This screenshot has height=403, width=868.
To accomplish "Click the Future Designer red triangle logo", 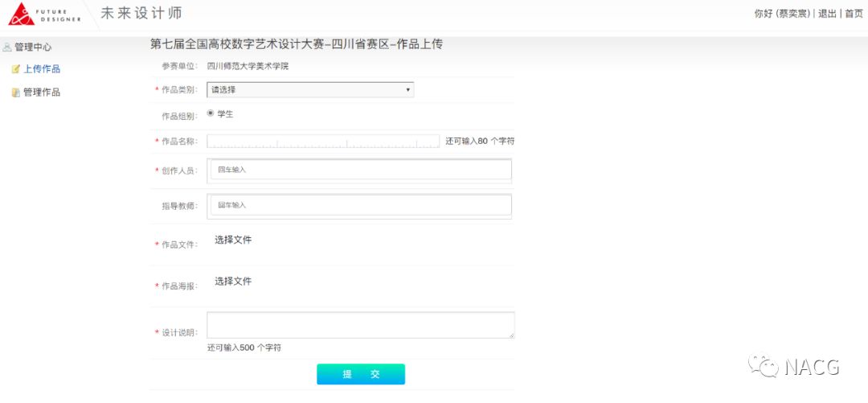I will pyautogui.click(x=22, y=14).
